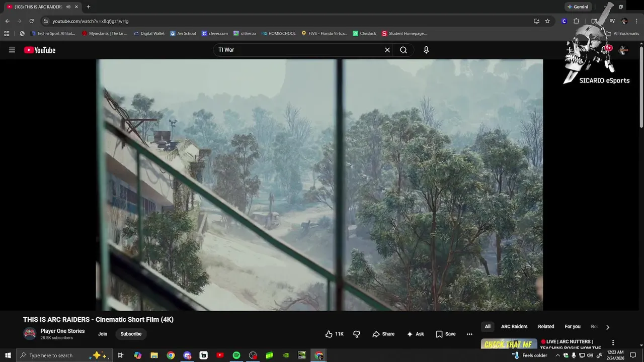This screenshot has width=644, height=362.
Task: Open All Bookmarks folder
Action: point(622,34)
